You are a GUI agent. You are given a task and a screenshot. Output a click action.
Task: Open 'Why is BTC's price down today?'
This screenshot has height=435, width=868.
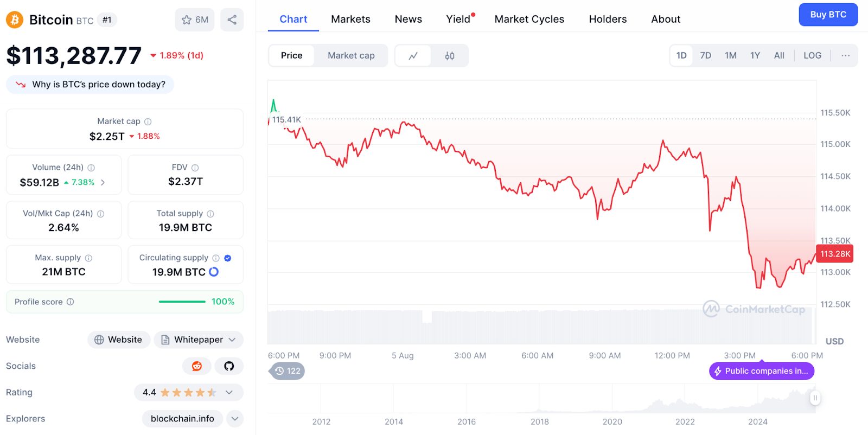click(90, 85)
